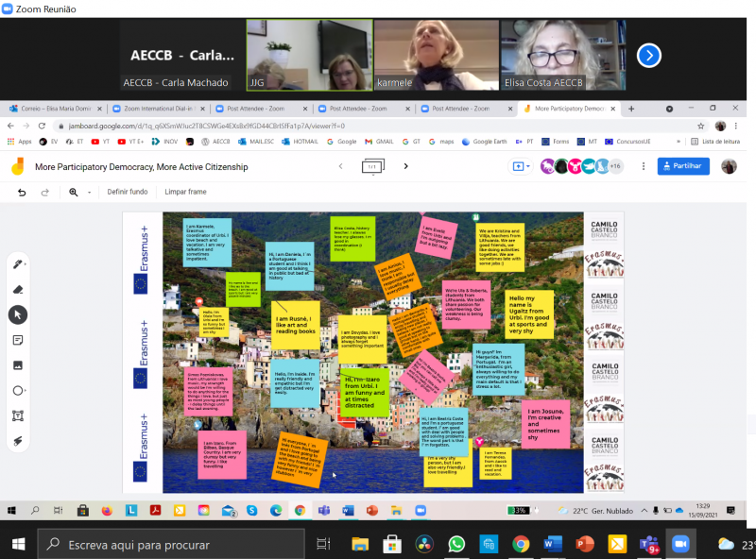Go to next frame arrow

click(x=406, y=166)
